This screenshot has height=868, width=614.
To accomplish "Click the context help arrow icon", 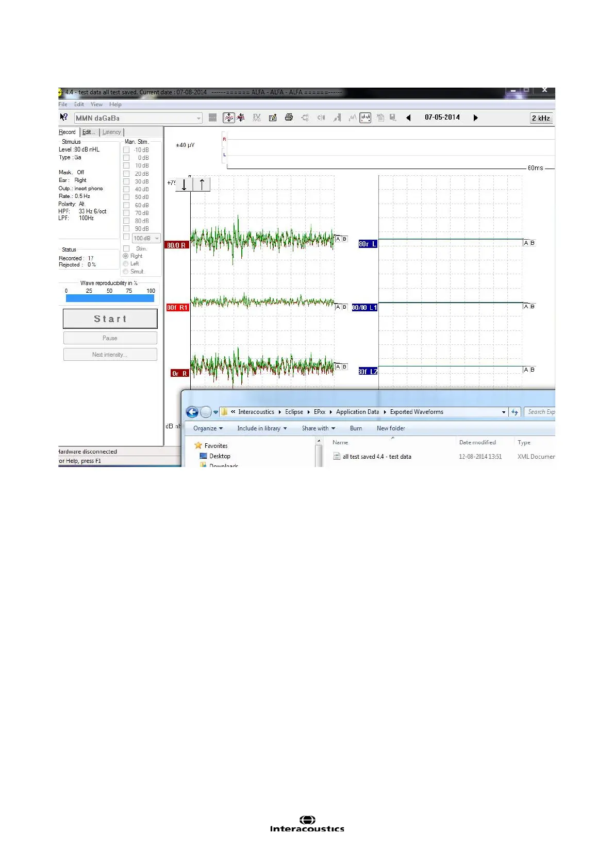I will (64, 118).
